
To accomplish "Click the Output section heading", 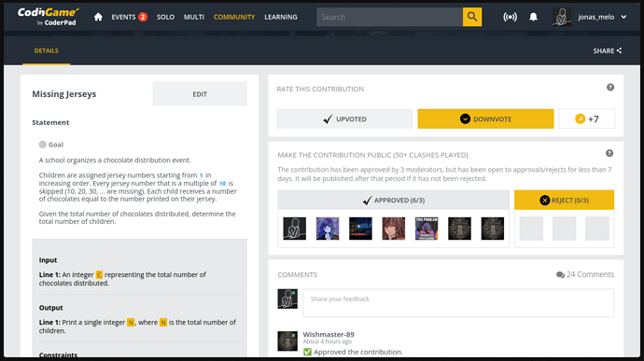I will click(51, 308).
